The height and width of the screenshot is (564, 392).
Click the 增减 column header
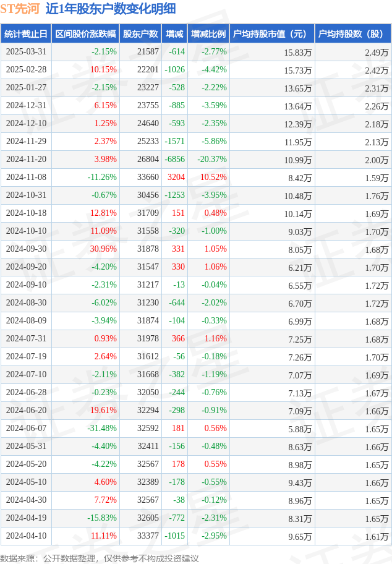click(174, 34)
